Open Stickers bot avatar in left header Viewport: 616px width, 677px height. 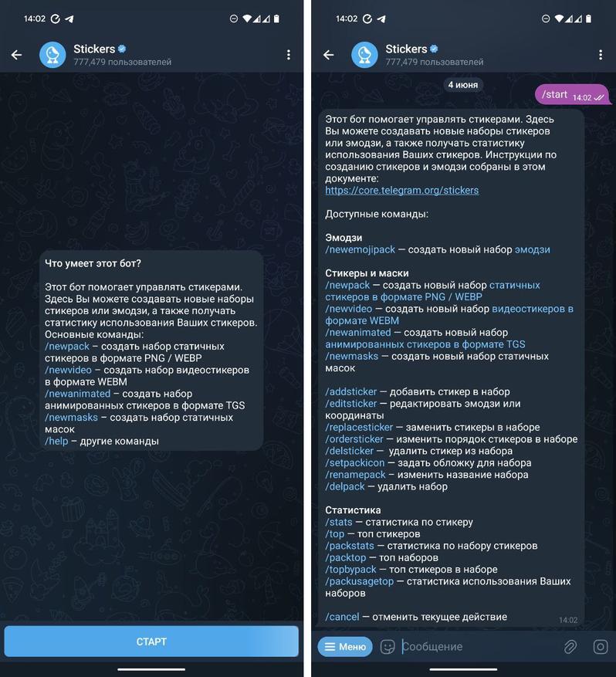coord(52,55)
